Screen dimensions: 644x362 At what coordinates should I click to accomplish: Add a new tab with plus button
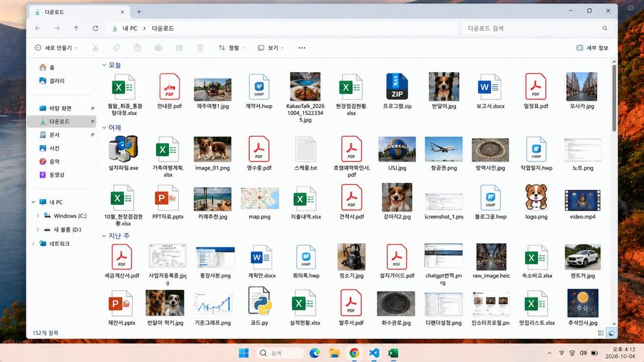(x=139, y=12)
